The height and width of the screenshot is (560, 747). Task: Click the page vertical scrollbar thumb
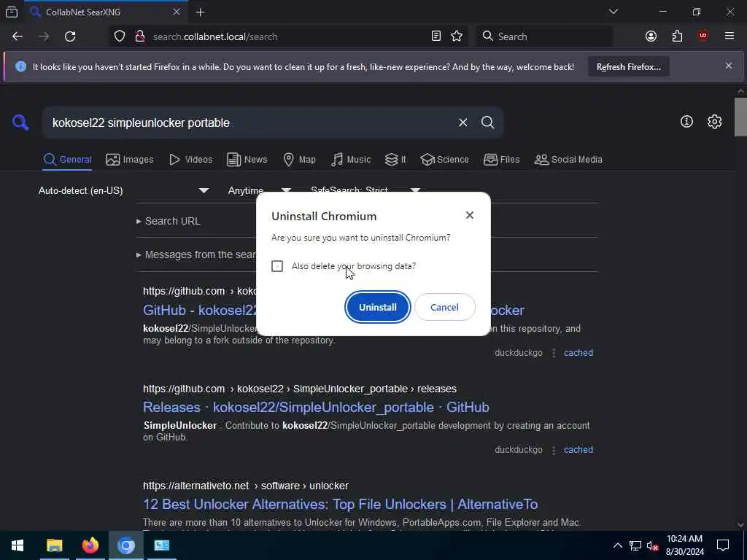pos(740,117)
